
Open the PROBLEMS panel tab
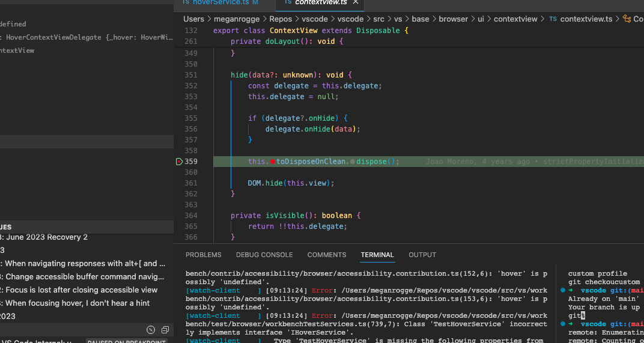pyautogui.click(x=203, y=255)
